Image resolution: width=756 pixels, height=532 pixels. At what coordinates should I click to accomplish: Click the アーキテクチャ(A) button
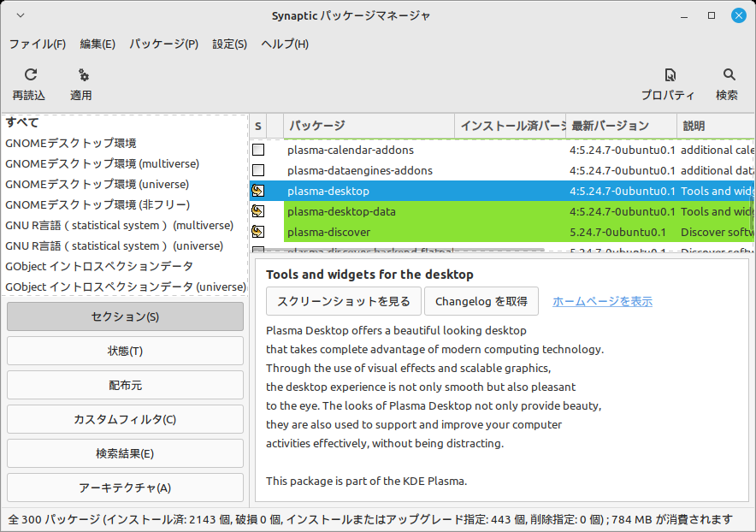tap(125, 488)
